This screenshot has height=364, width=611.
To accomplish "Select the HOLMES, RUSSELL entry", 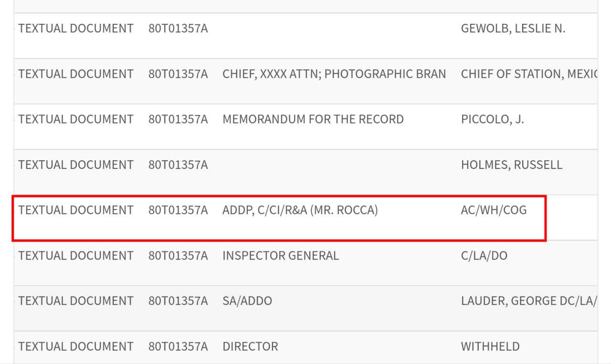I will (x=511, y=165).
